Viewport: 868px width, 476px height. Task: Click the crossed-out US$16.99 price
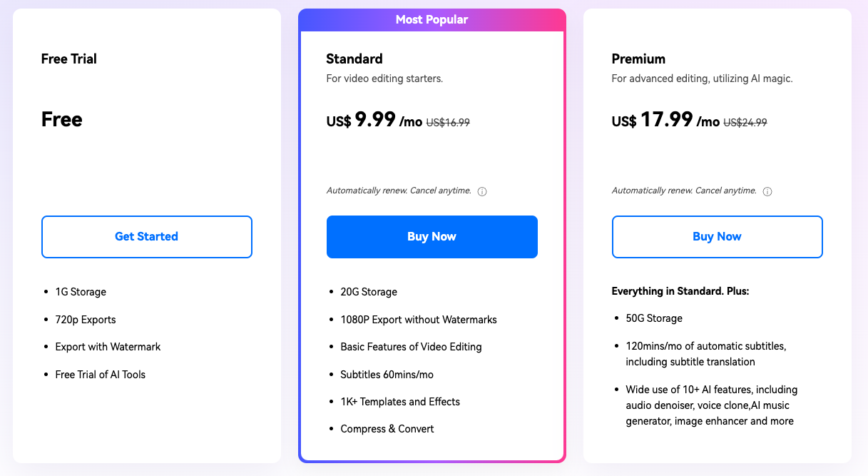click(448, 123)
